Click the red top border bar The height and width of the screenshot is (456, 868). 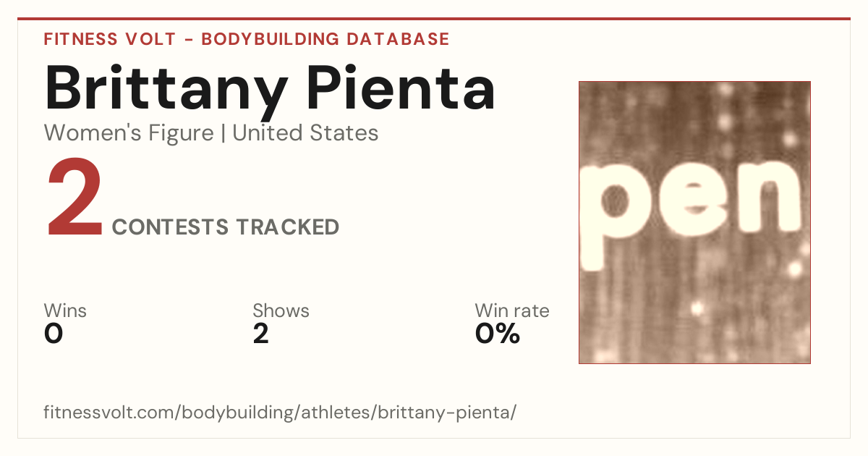[x=434, y=19]
